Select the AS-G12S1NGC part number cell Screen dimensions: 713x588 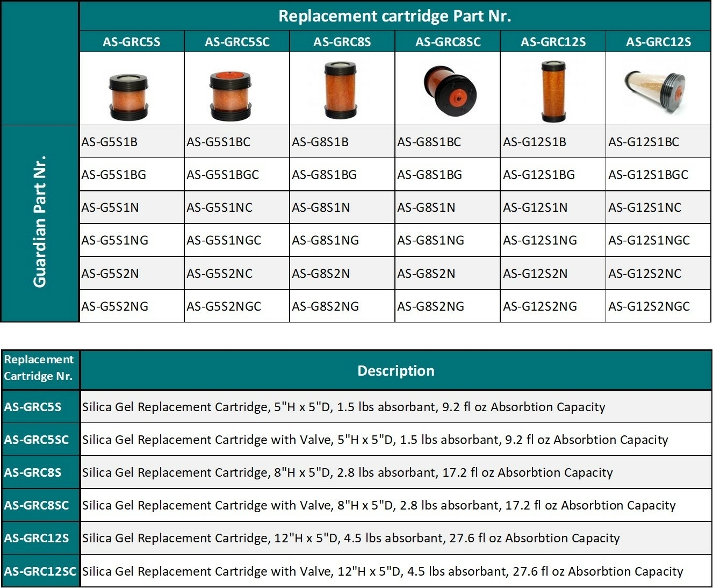(649, 240)
